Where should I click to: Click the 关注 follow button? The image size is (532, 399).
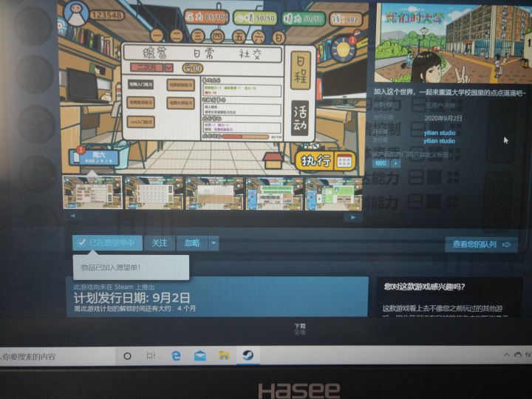click(159, 243)
